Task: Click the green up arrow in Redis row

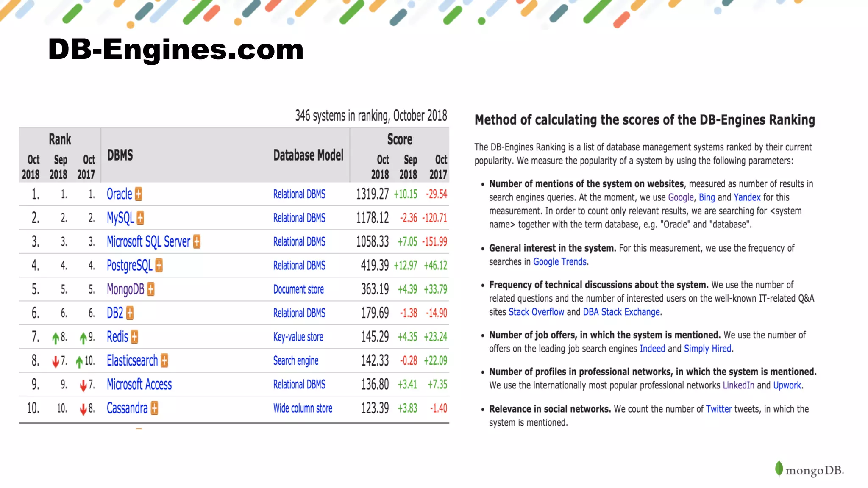Action: point(56,338)
